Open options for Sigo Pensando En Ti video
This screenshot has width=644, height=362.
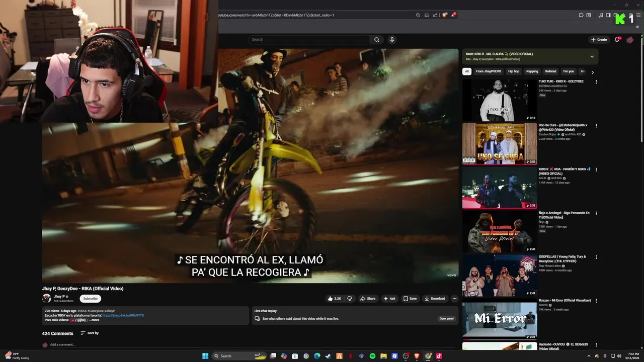(596, 213)
